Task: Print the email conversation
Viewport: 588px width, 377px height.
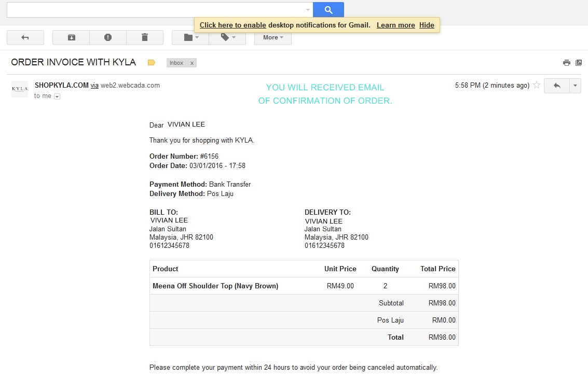Action: point(567,63)
